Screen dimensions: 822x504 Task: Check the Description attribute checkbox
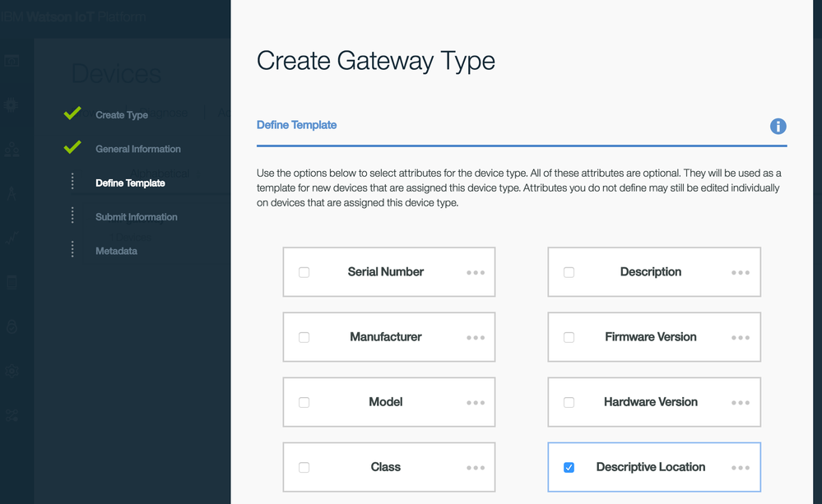click(x=569, y=272)
